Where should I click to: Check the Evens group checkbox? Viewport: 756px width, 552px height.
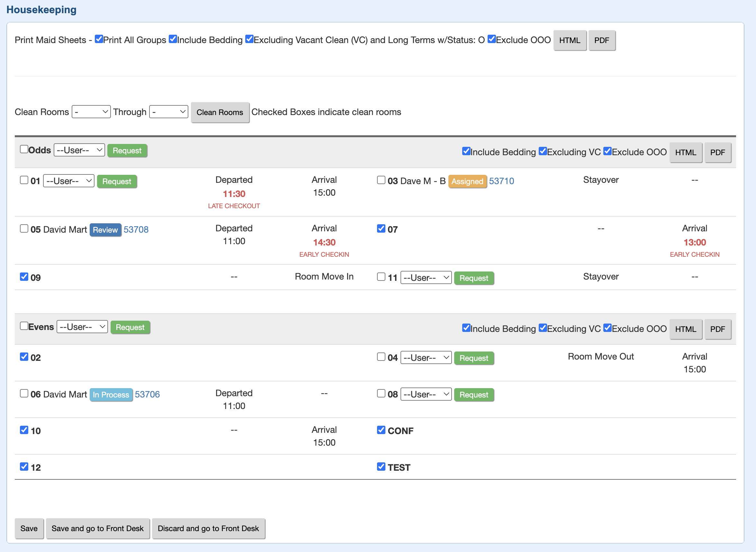[x=24, y=326]
